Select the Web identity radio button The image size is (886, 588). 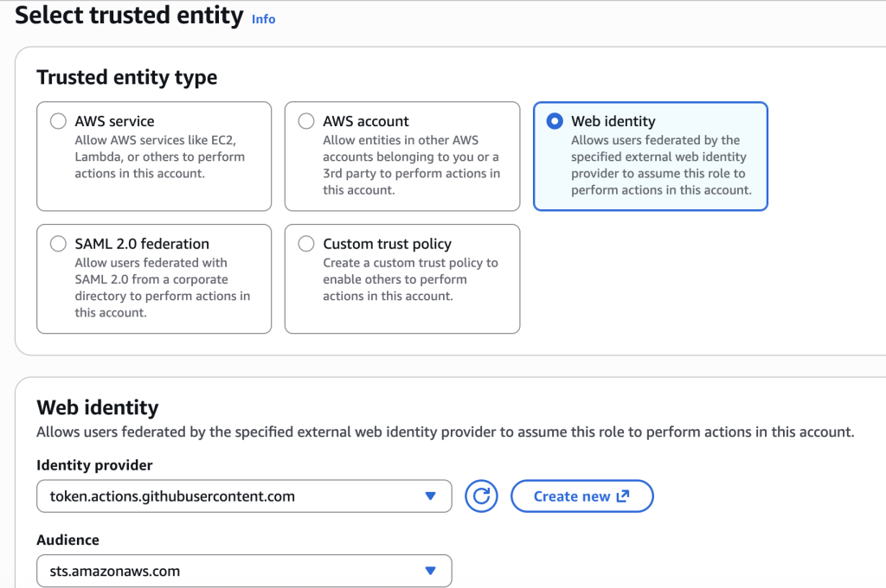coord(555,121)
